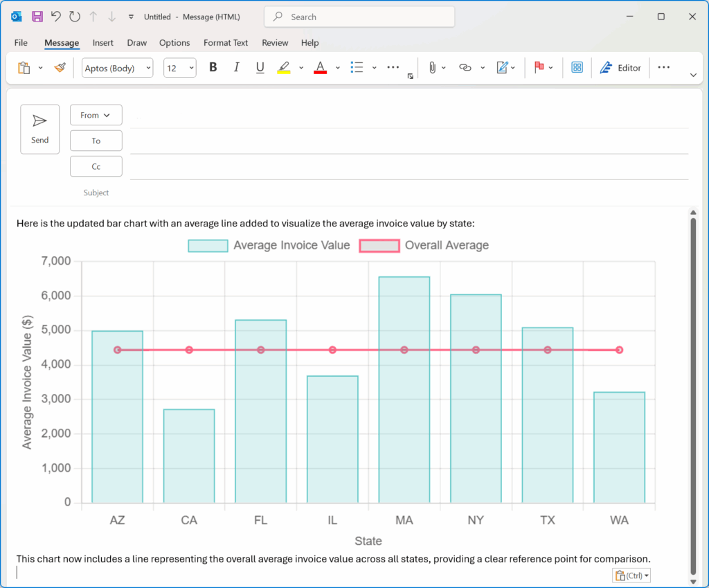Attach a file using the paperclip icon
The image size is (709, 588).
(431, 67)
